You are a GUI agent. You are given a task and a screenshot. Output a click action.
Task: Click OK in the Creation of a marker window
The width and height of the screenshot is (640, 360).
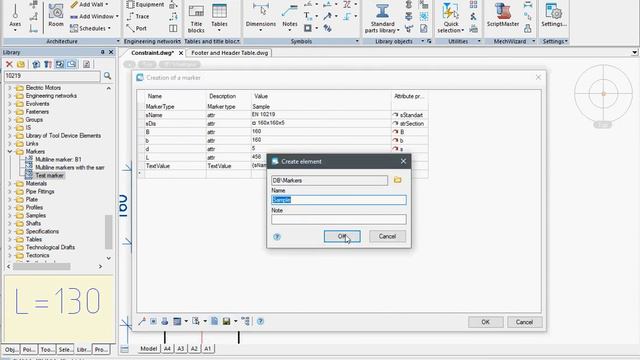pos(485,322)
